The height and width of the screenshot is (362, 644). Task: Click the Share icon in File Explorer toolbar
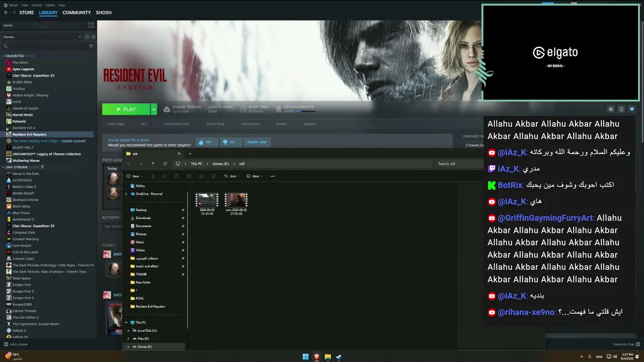click(x=201, y=176)
